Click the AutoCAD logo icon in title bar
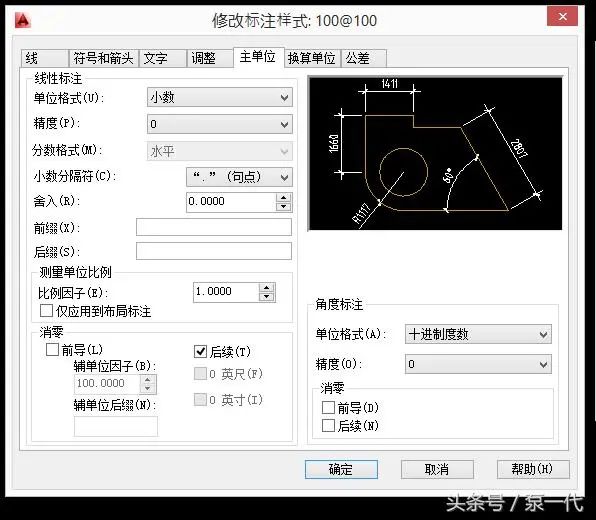596x520 pixels. click(x=23, y=20)
